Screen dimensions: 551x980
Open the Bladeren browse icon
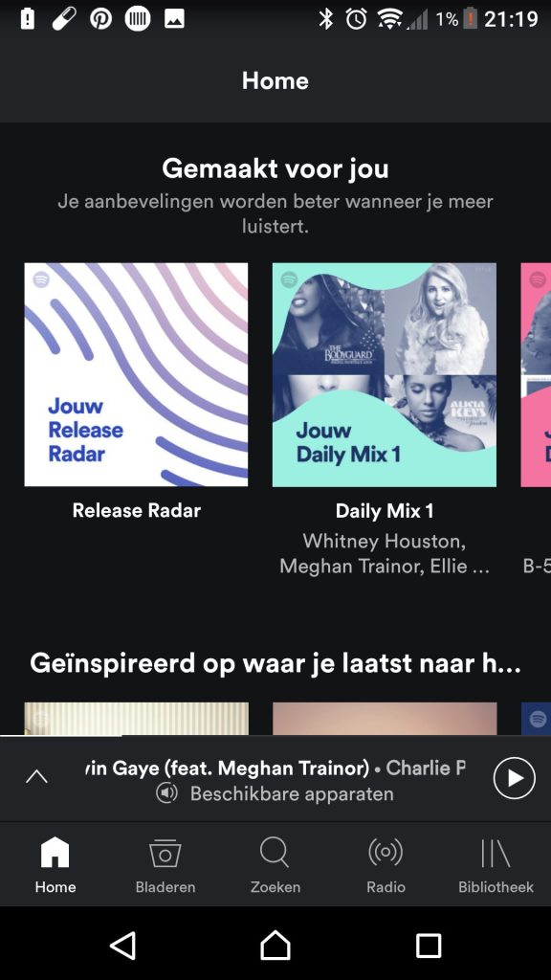(165, 853)
